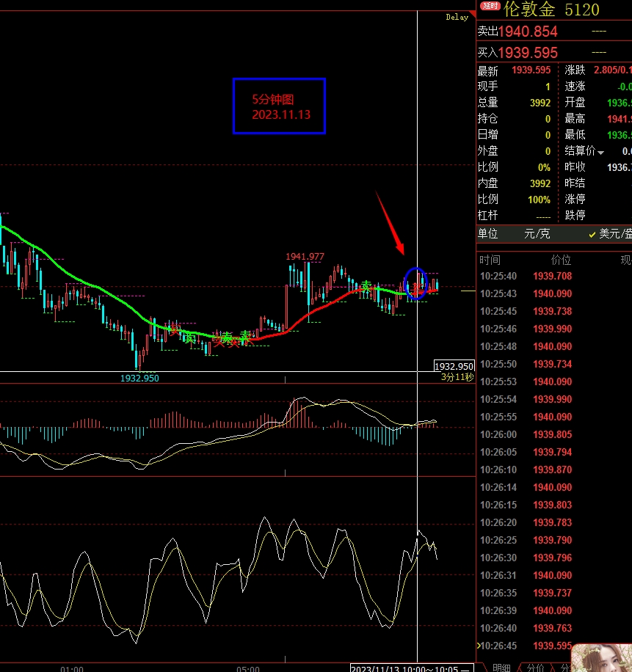The width and height of the screenshot is (632, 672).
Task: Open the 结算价 dropdown arrow
Action: click(600, 153)
